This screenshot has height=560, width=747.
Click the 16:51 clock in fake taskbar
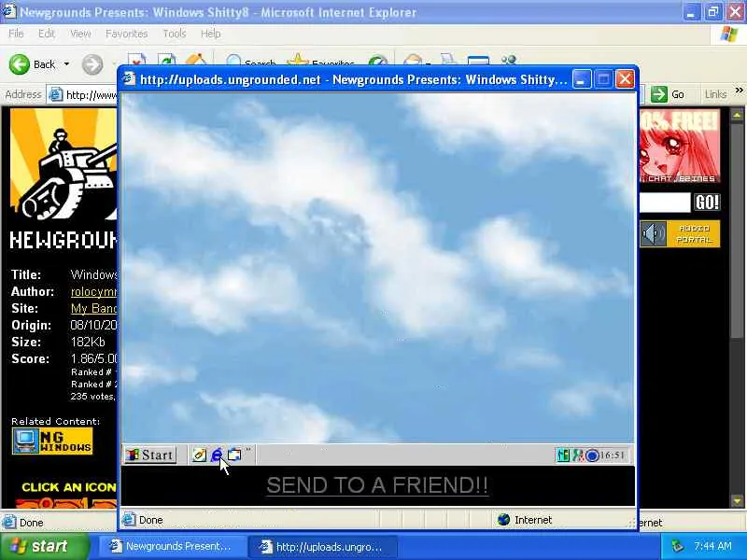click(x=613, y=455)
